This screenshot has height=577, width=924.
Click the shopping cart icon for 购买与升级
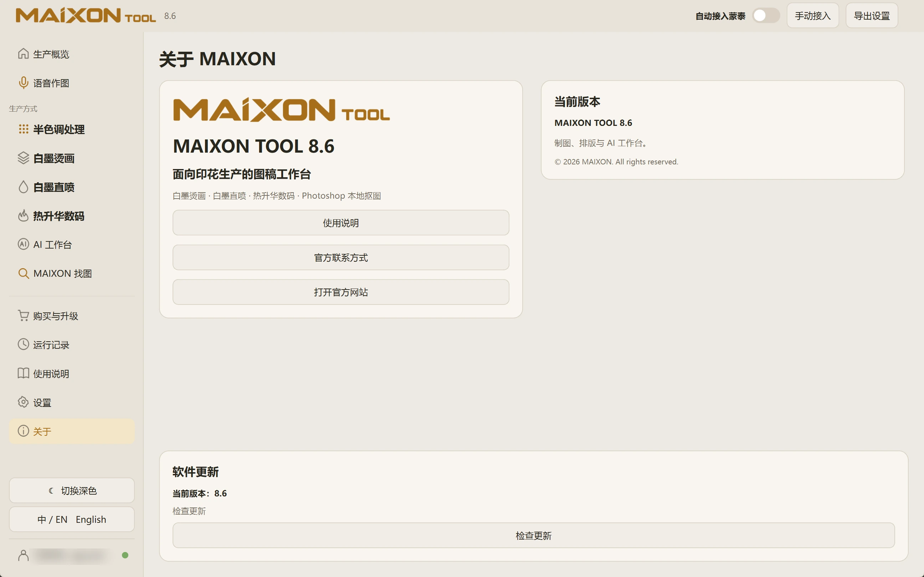tap(23, 316)
